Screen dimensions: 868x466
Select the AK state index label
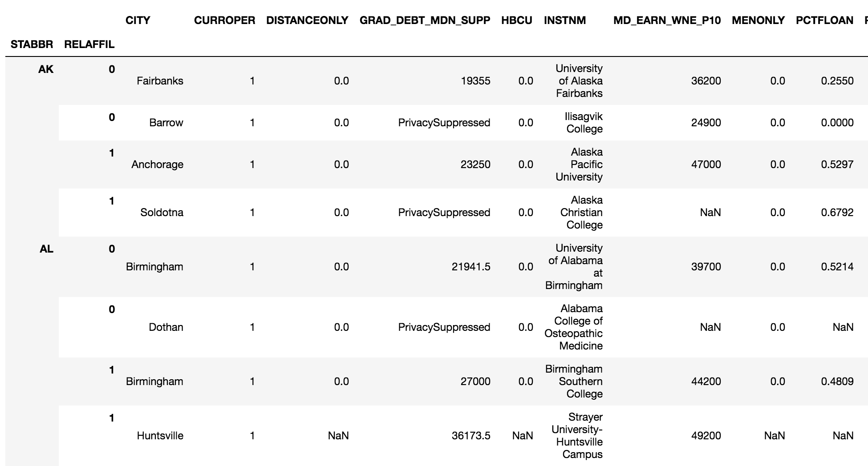(46, 69)
